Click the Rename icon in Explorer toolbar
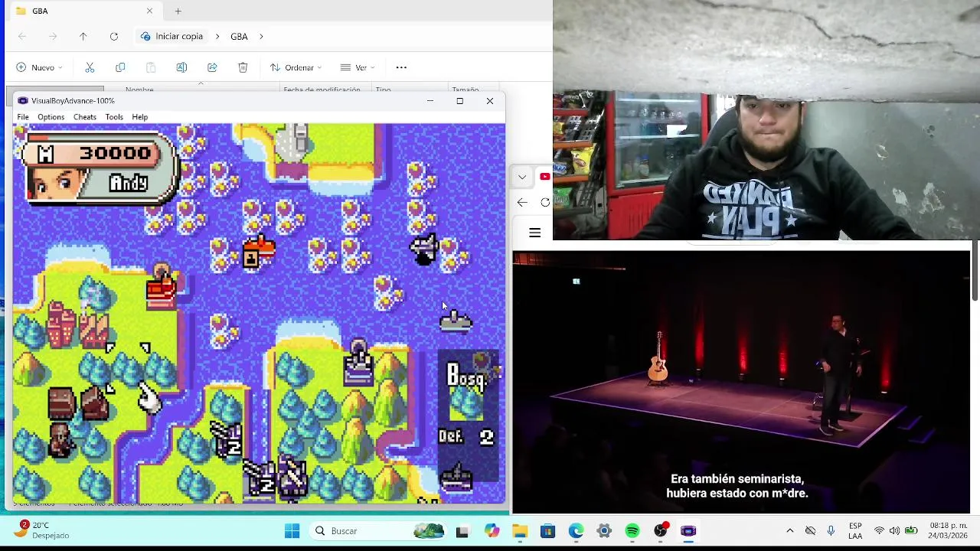Image resolution: width=980 pixels, height=551 pixels. (181, 67)
